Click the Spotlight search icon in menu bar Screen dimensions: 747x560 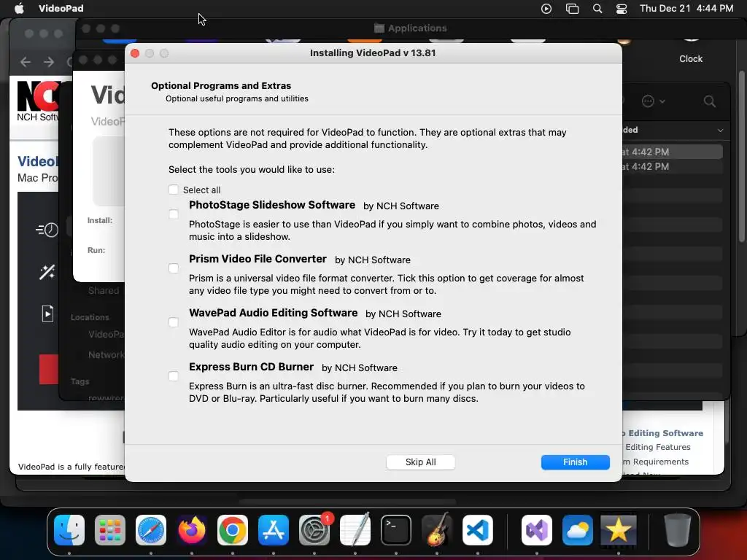point(597,9)
